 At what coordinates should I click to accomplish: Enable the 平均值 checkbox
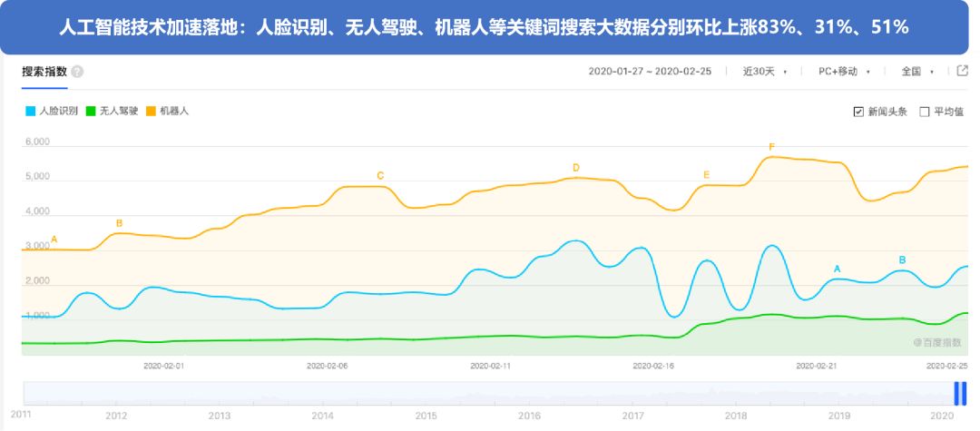[x=925, y=112]
